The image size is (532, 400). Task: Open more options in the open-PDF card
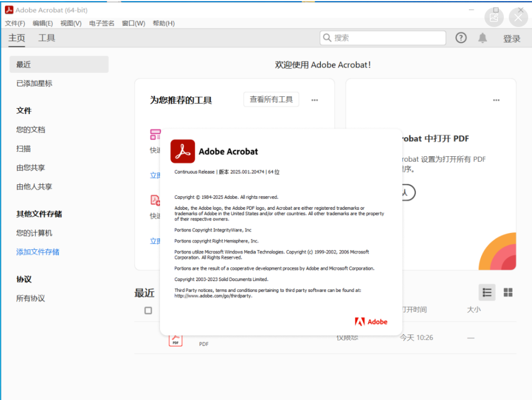pyautogui.click(x=496, y=100)
